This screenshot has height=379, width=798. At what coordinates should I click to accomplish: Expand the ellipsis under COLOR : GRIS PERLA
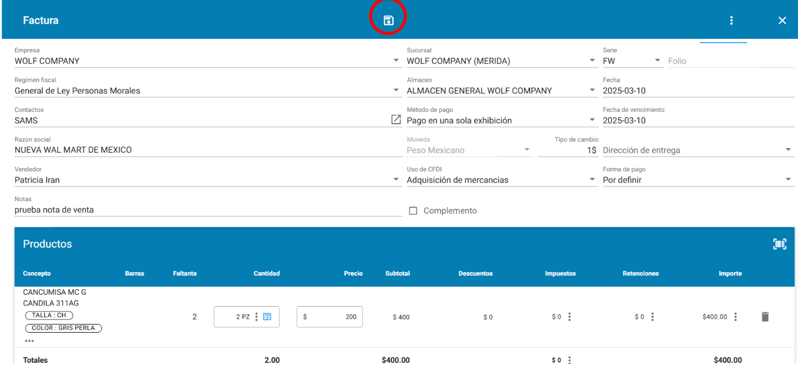click(29, 340)
